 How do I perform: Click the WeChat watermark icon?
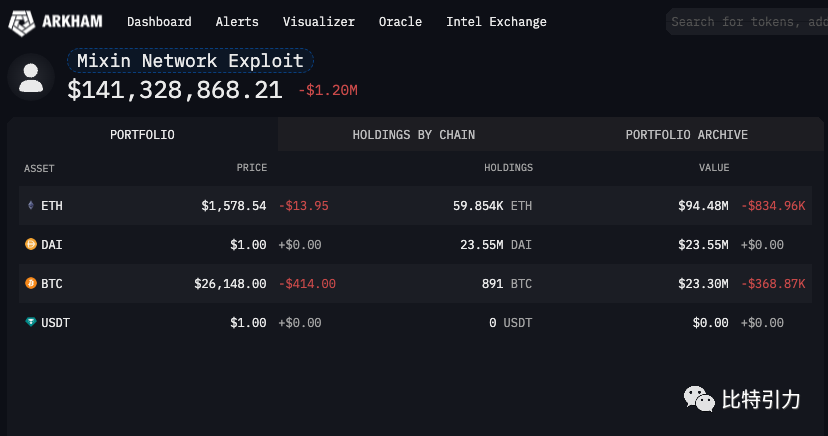700,400
